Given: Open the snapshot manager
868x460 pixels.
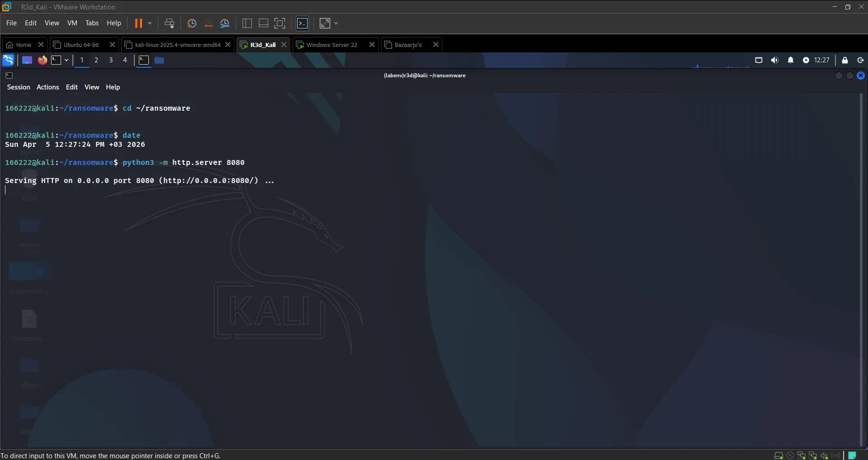Looking at the screenshot, I should coord(225,23).
